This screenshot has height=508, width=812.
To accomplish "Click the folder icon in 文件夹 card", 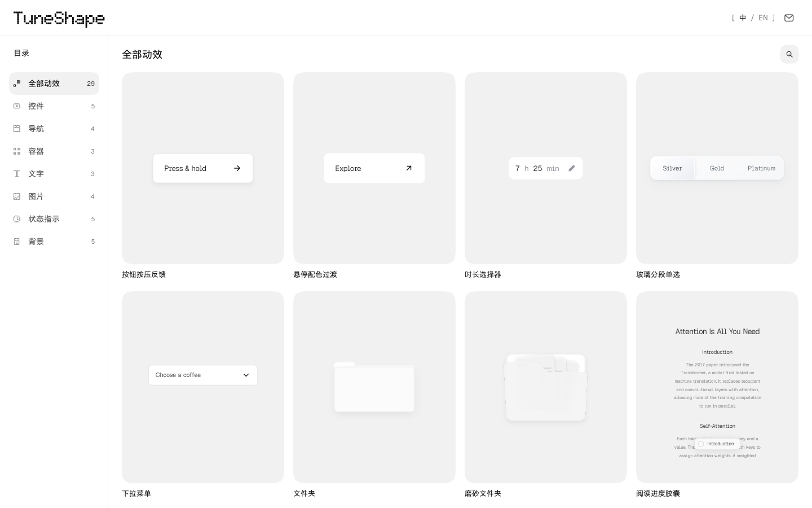I will [374, 387].
